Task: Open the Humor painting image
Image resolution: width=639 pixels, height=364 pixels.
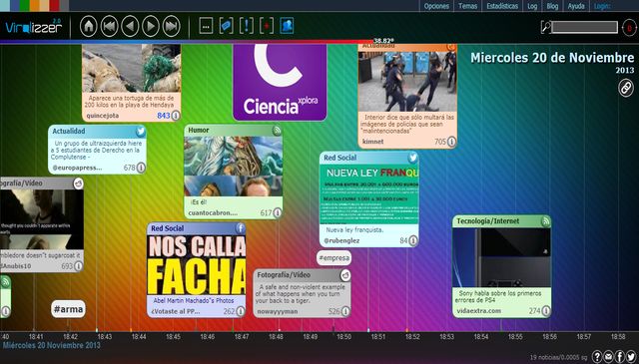Action: [233, 167]
